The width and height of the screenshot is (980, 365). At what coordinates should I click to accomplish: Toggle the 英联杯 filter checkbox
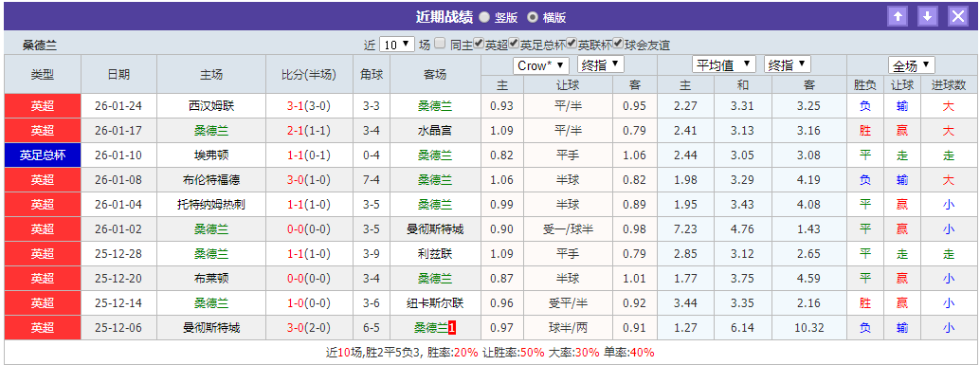coord(572,44)
